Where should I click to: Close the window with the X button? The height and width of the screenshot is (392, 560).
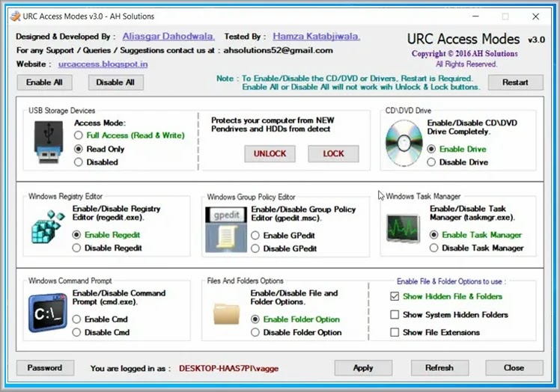[x=536, y=16]
